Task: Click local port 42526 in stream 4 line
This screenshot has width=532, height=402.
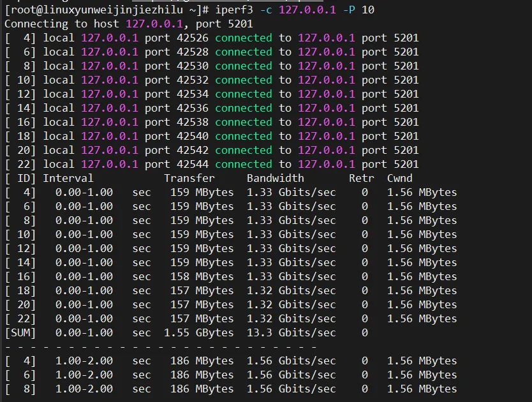Action: (177, 38)
